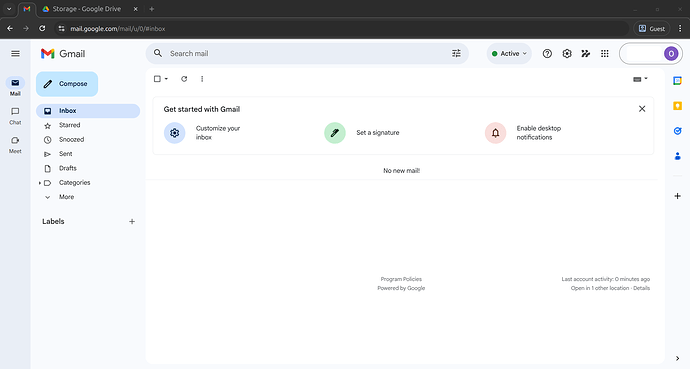Open the account avatar menu
690x369 pixels.
671,54
